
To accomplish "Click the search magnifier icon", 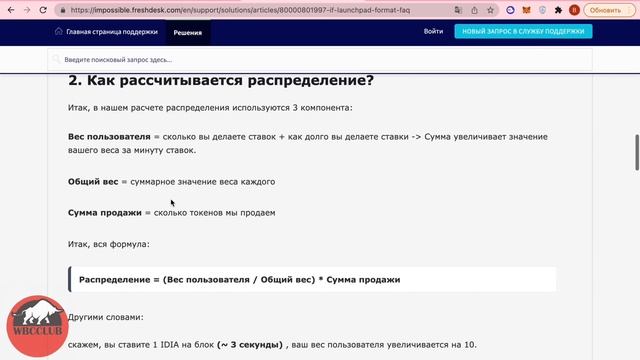I will coord(56,60).
